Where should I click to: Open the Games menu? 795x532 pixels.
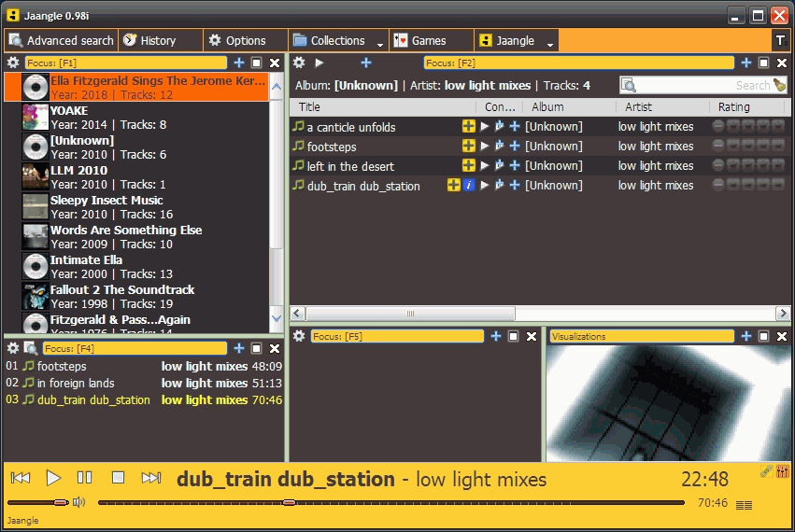[x=431, y=40]
